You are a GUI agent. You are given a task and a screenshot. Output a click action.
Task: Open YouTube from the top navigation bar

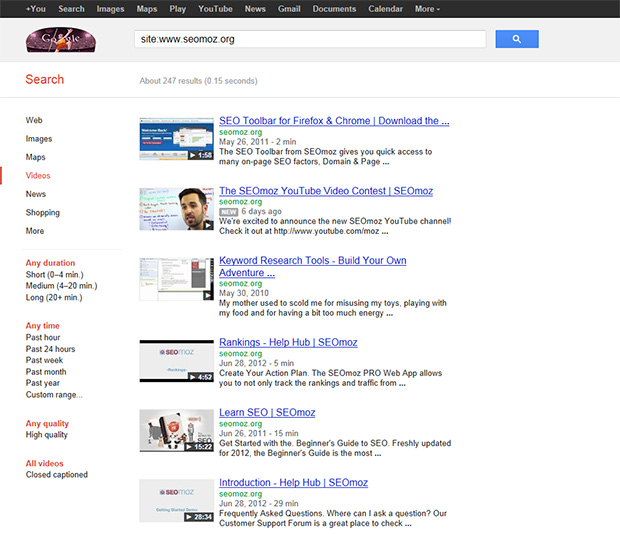pos(214,9)
